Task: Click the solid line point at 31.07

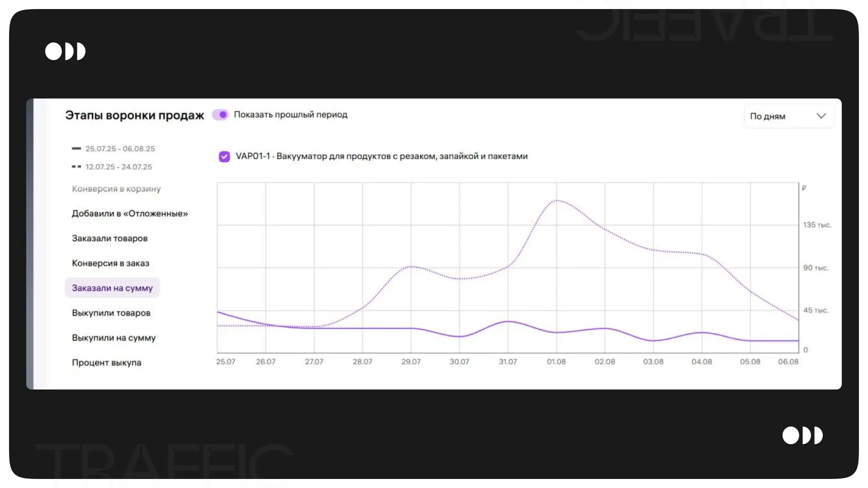Action: coord(508,321)
